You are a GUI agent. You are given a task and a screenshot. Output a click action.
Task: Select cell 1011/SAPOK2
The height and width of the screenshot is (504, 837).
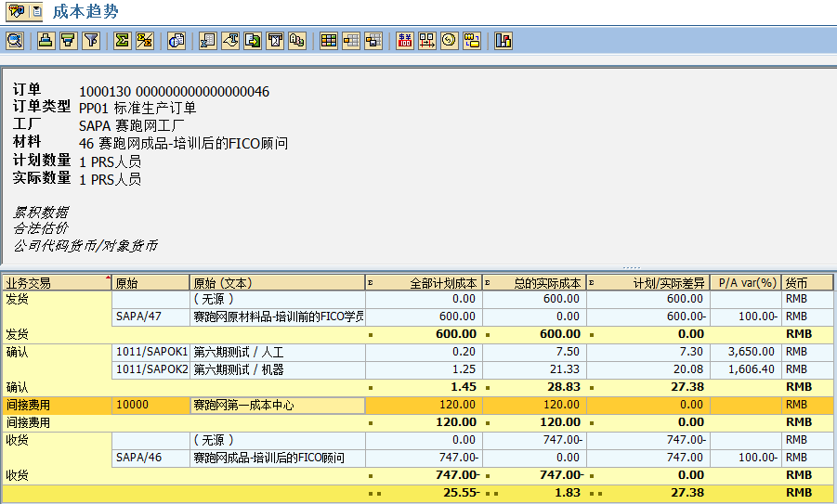point(150,369)
